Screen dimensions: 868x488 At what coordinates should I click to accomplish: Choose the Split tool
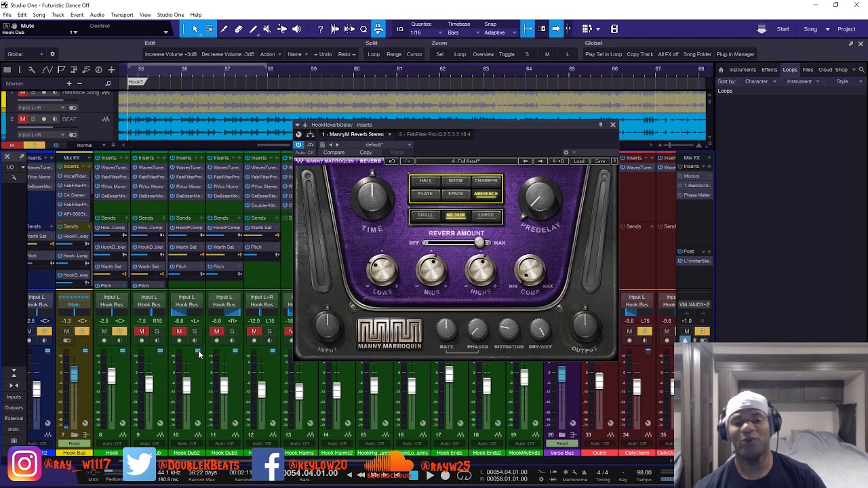224,29
